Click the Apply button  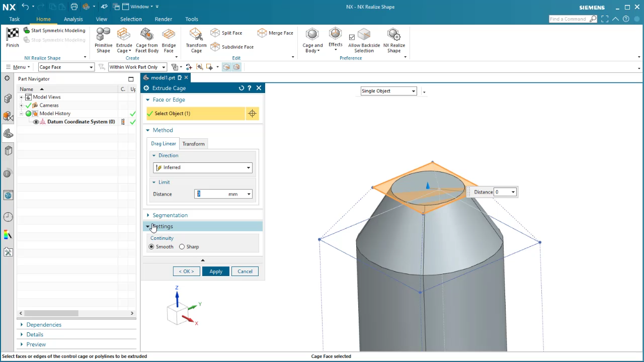click(x=215, y=271)
